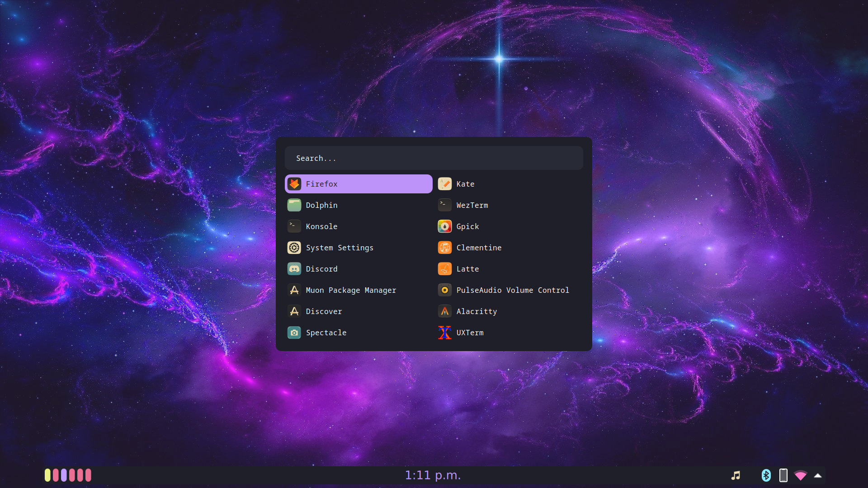Screen dimensions: 868x488
Task: Select the Muon Package Manager label
Action: click(351, 290)
